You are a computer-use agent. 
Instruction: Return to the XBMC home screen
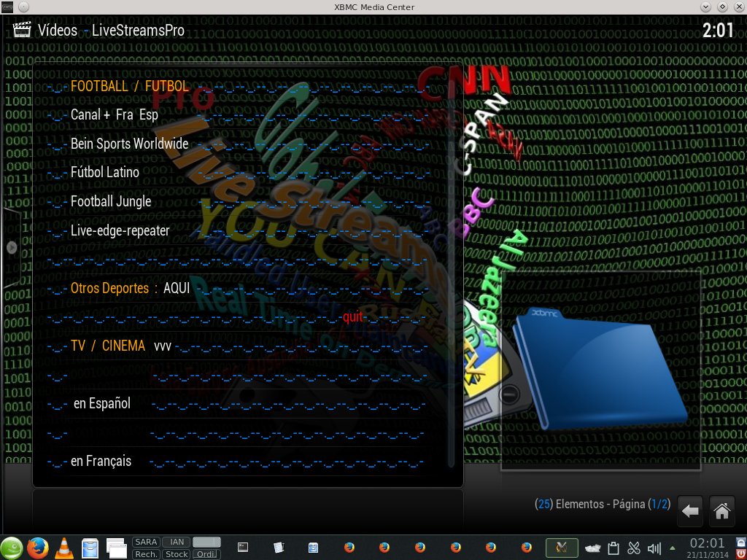[x=721, y=511]
